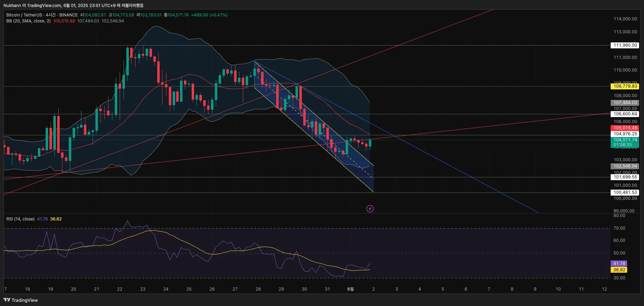
Task: Click the red 105,015.48 Bollinger basis label
Action: [625, 128]
